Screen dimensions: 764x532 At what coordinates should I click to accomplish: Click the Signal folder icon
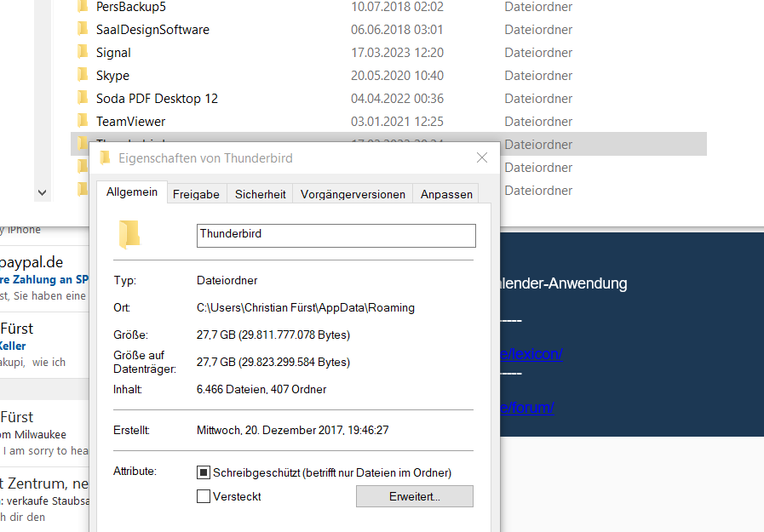tap(83, 52)
